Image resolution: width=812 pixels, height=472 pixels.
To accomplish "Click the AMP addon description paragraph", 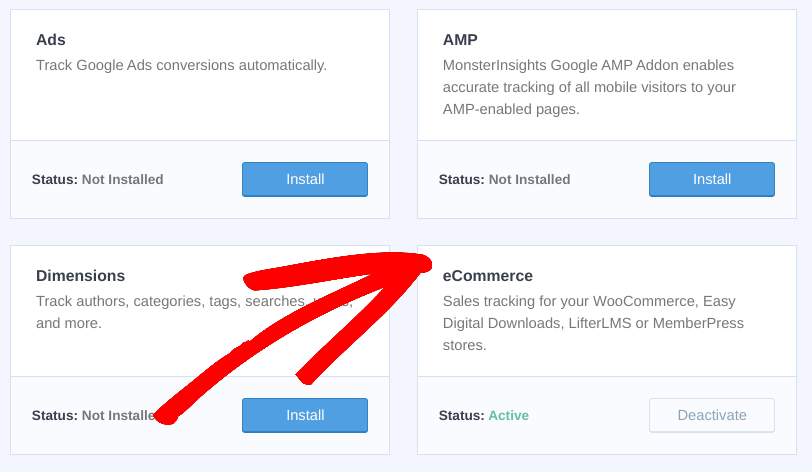I will coord(589,87).
